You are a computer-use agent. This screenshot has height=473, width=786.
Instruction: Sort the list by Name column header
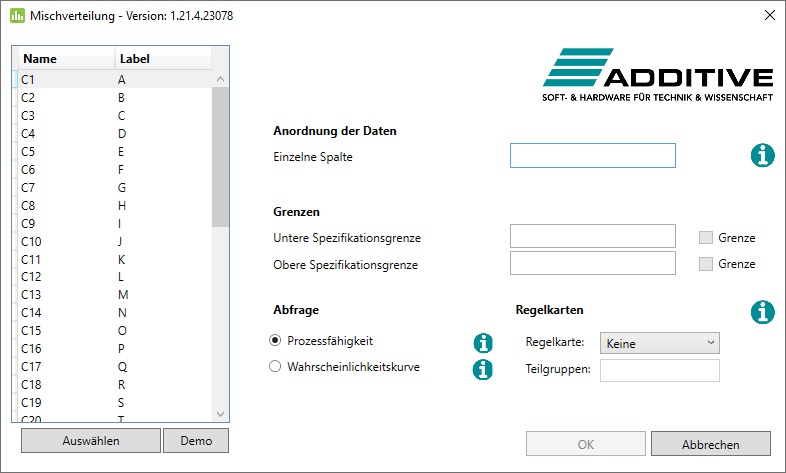coord(67,59)
